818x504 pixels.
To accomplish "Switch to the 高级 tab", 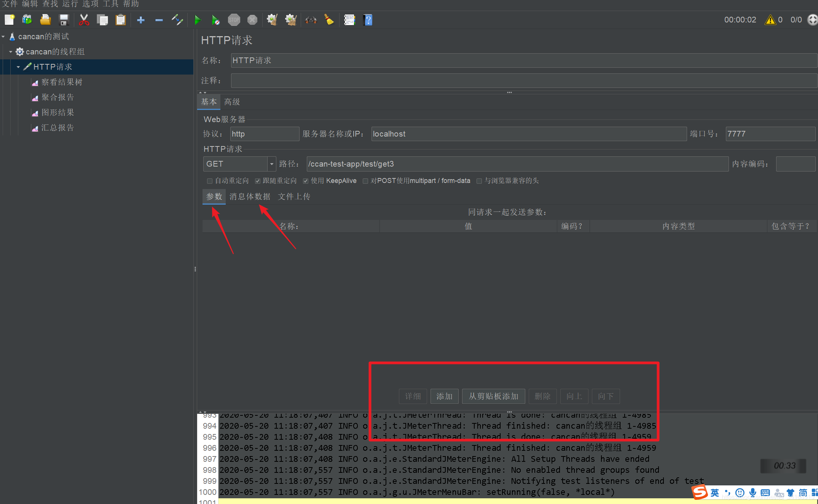I will click(x=232, y=102).
